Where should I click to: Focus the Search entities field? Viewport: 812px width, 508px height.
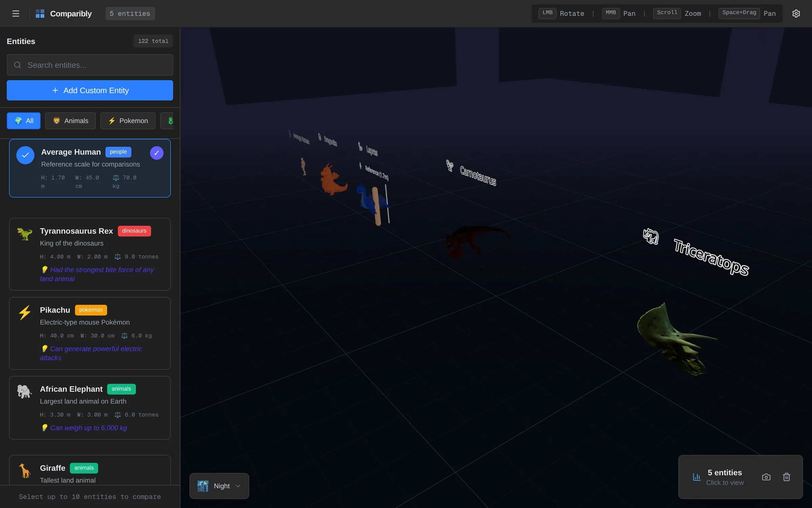(x=90, y=65)
